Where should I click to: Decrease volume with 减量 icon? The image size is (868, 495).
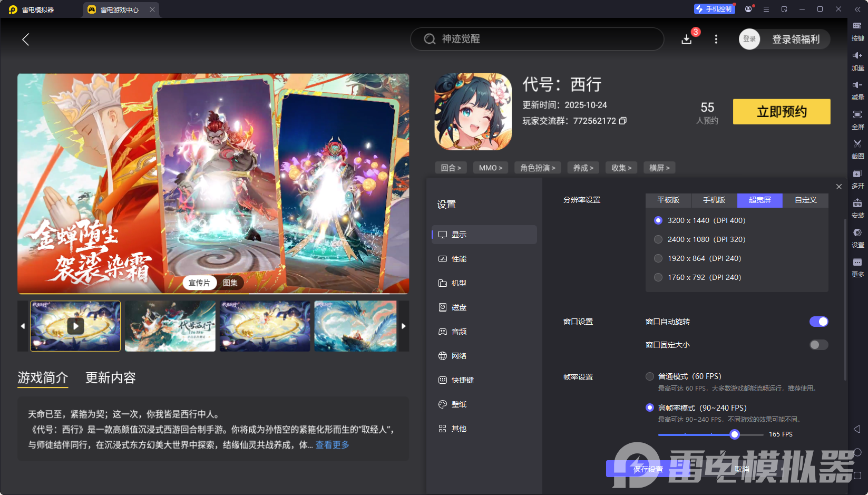click(x=857, y=91)
